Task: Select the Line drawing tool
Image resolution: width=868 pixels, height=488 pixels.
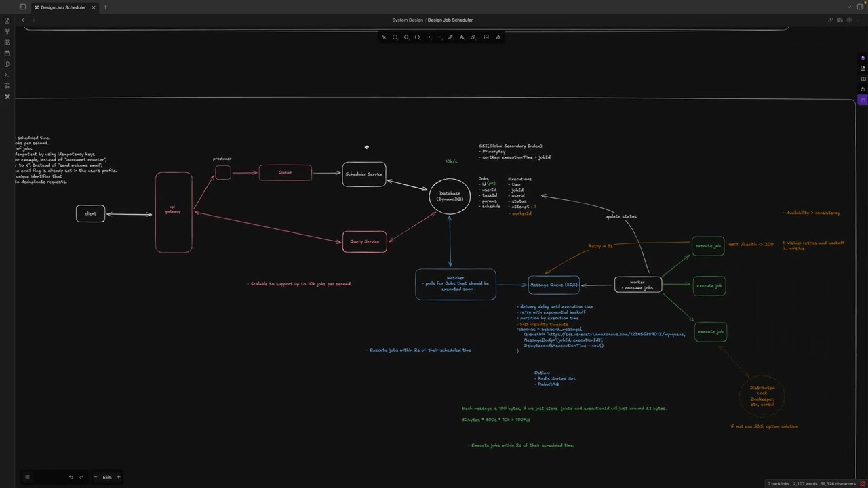Action: click(439, 37)
